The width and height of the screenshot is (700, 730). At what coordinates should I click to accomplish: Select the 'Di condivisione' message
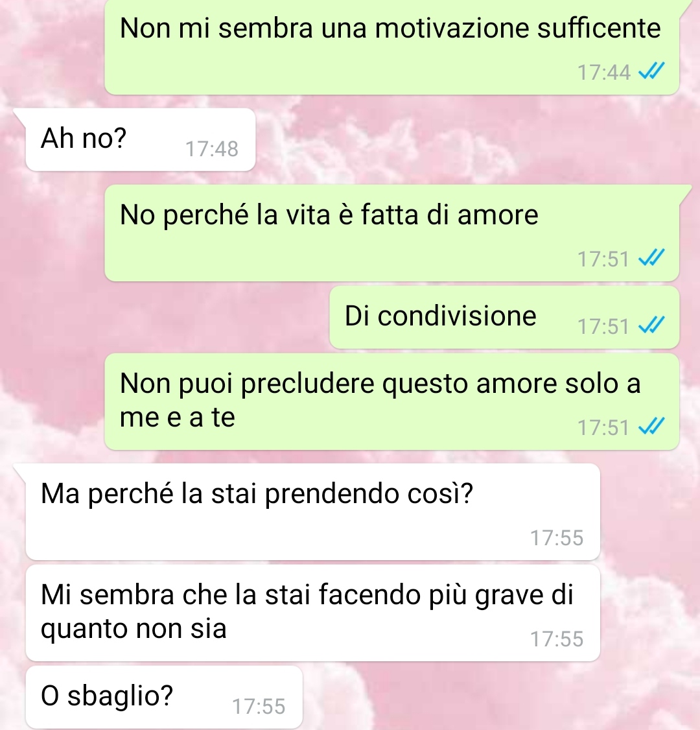504,318
